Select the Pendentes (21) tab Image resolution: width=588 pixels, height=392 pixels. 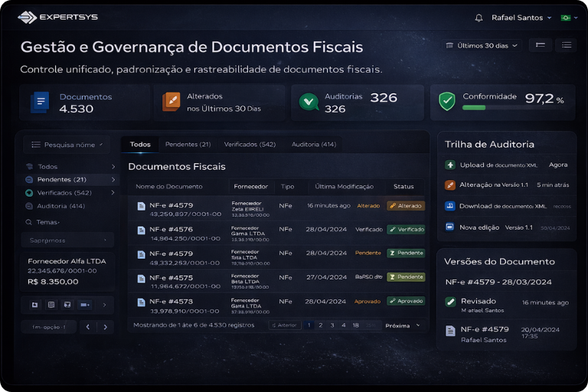pyautogui.click(x=188, y=144)
